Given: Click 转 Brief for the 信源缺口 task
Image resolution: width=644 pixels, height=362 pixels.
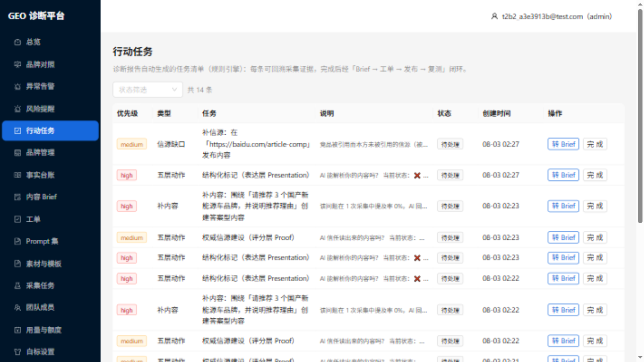Looking at the screenshot, I should click(563, 144).
